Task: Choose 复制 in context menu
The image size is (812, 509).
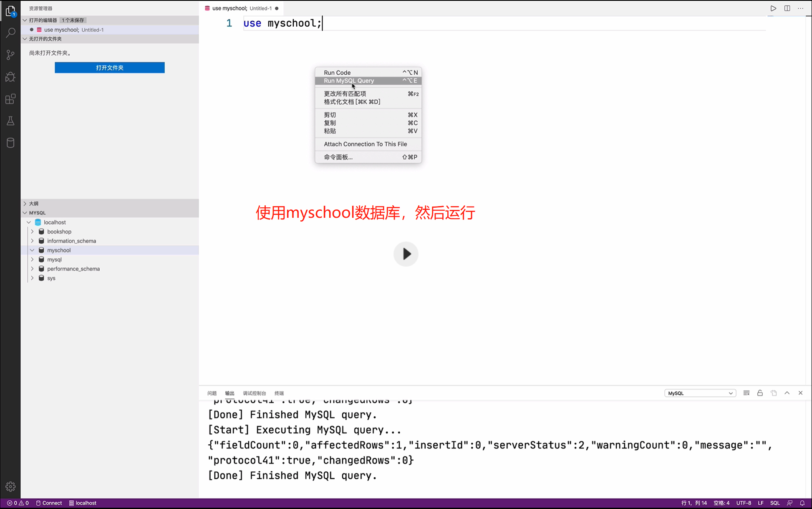Action: click(x=368, y=123)
